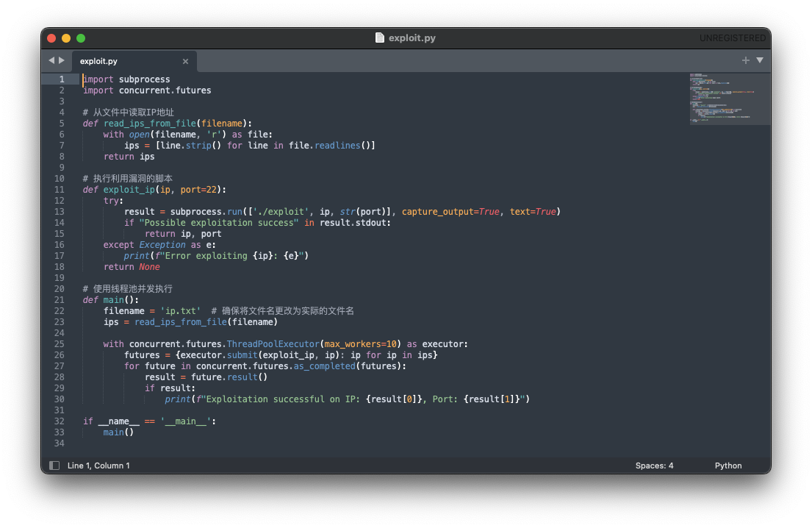
Task: Click the function name 'read_ips_from_file' on line 5
Action: click(150, 124)
